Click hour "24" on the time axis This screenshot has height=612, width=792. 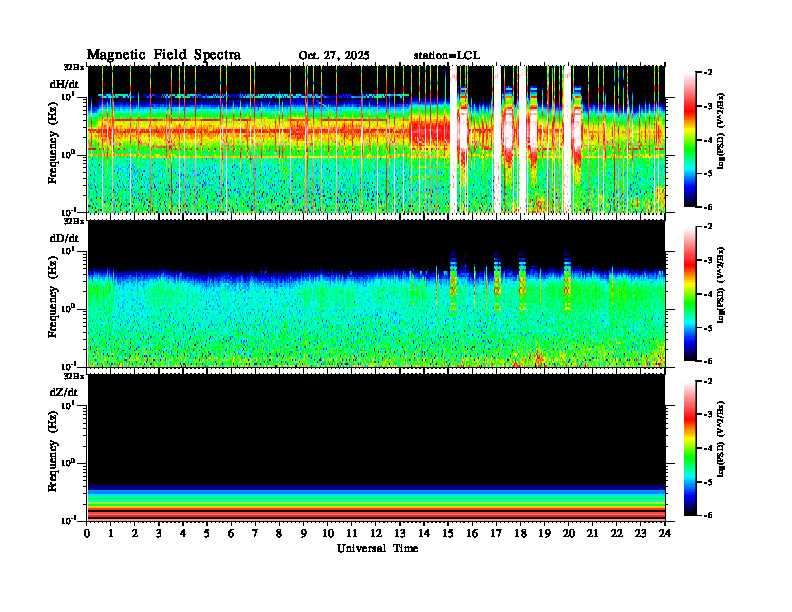(665, 533)
